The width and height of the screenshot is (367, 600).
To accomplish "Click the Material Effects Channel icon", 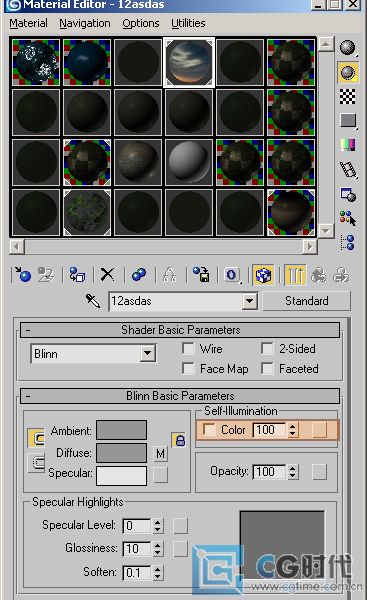I will [232, 274].
